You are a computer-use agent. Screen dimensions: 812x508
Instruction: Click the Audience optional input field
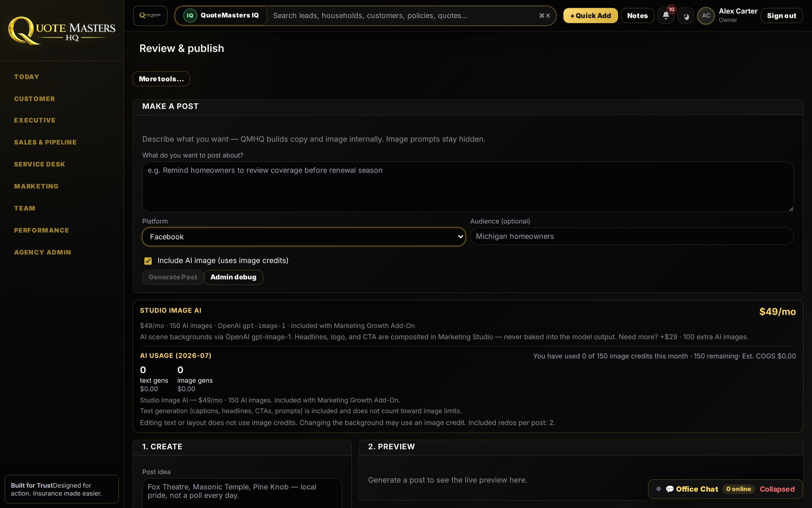tap(632, 236)
